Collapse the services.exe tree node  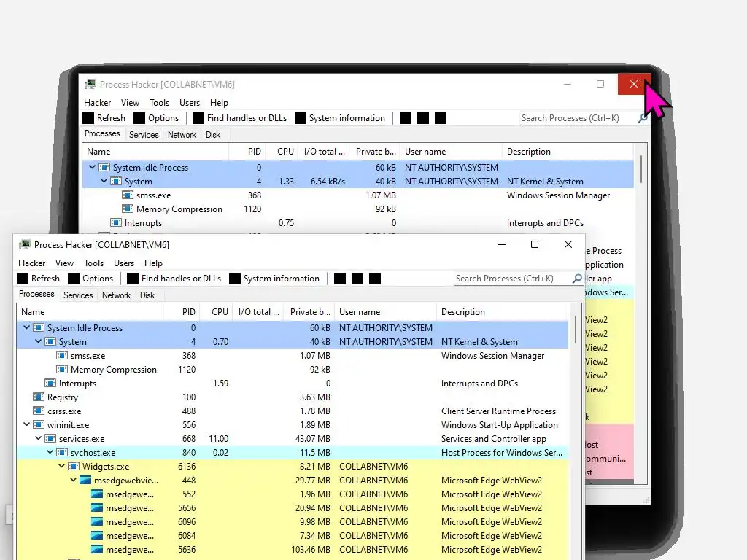pyautogui.click(x=38, y=438)
